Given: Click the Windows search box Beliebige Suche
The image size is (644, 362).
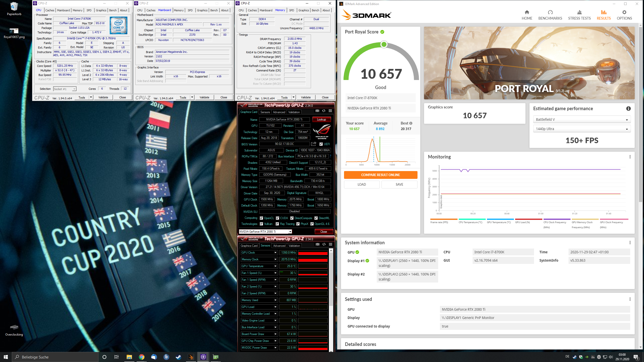Looking at the screenshot, I should click(55, 357).
